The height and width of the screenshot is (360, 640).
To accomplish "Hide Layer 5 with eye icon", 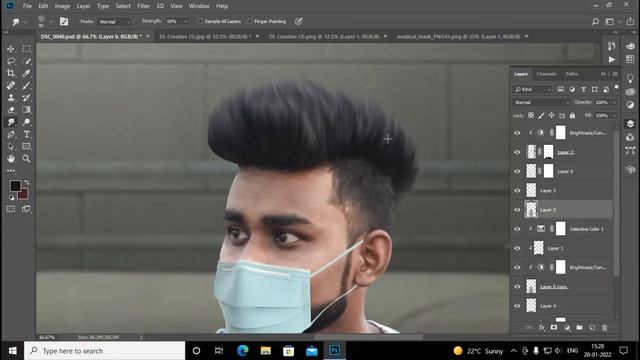I will click(517, 191).
